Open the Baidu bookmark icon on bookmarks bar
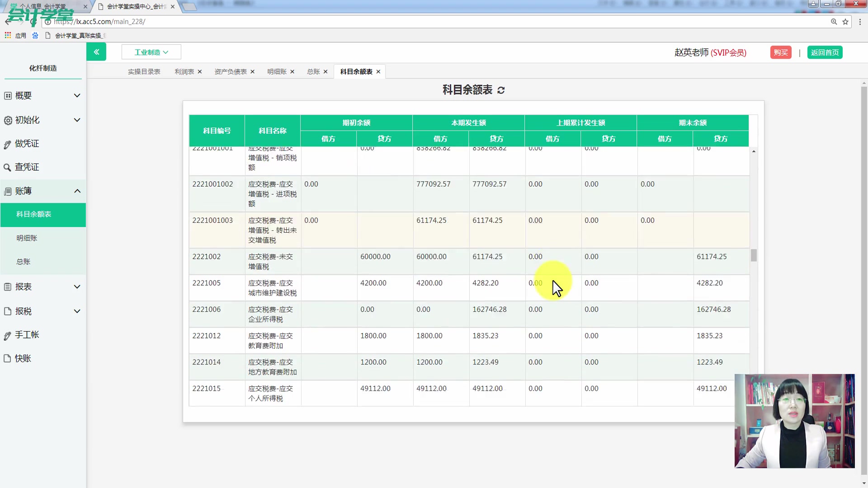The height and width of the screenshot is (488, 868). pos(35,35)
